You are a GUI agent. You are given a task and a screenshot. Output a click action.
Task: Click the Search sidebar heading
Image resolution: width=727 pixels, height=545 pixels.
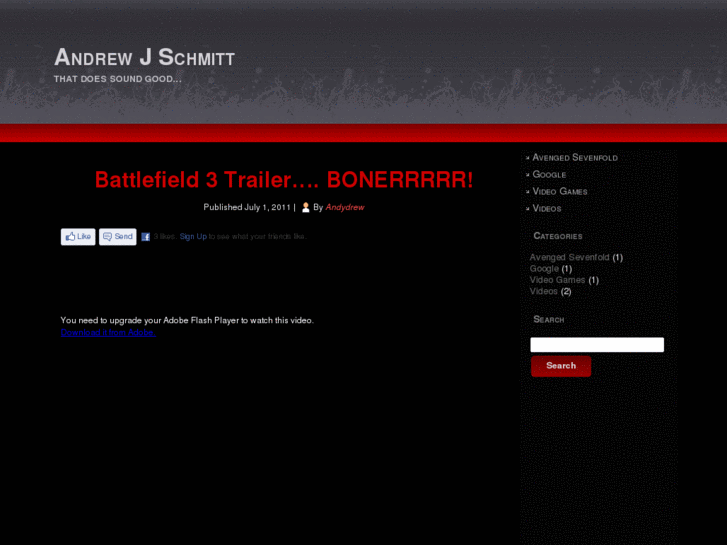click(x=548, y=320)
